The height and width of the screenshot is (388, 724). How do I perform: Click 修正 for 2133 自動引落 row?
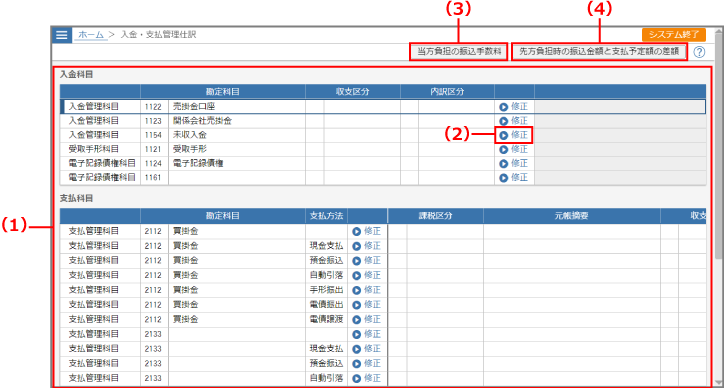(367, 378)
